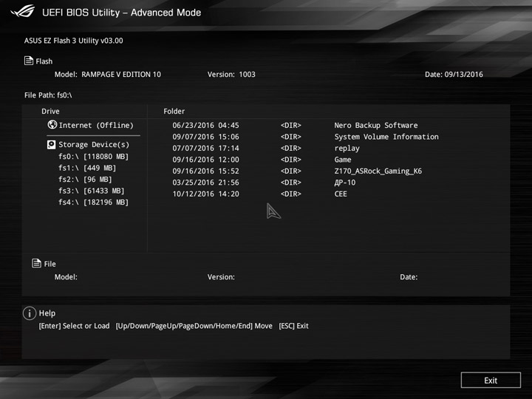Select Storage Device(s) entry

pos(94,145)
